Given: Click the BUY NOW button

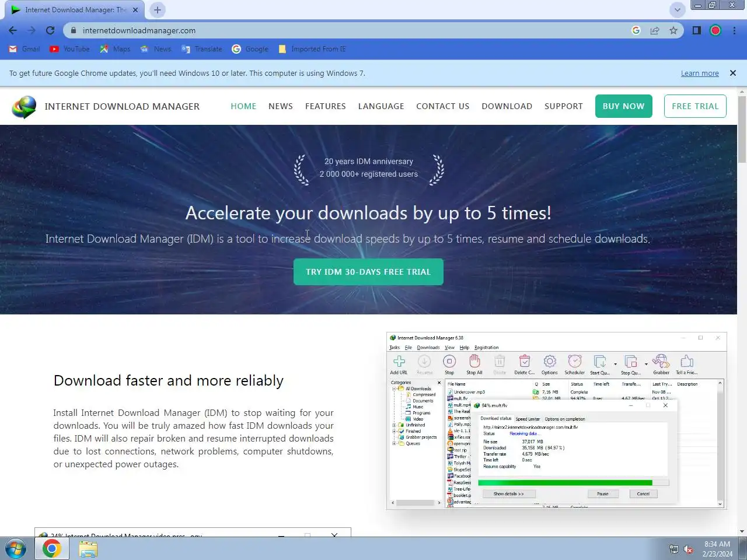Looking at the screenshot, I should coord(624,106).
